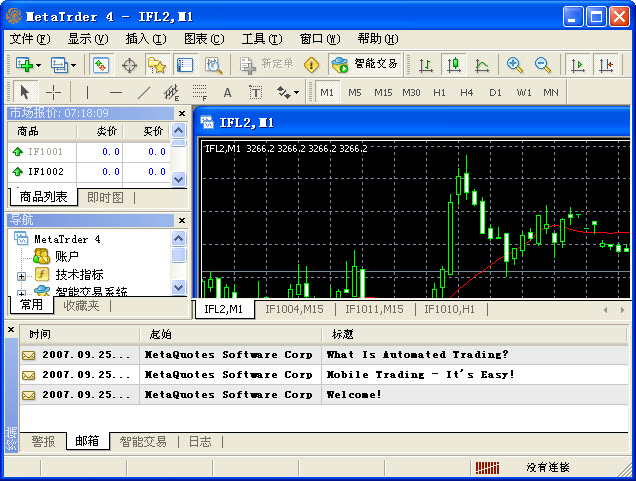
Task: Open the 'Welcome!' mail message
Action: pos(354,394)
